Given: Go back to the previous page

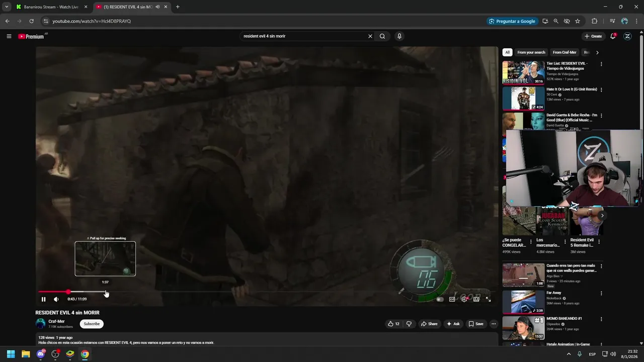Looking at the screenshot, I should point(7,21).
